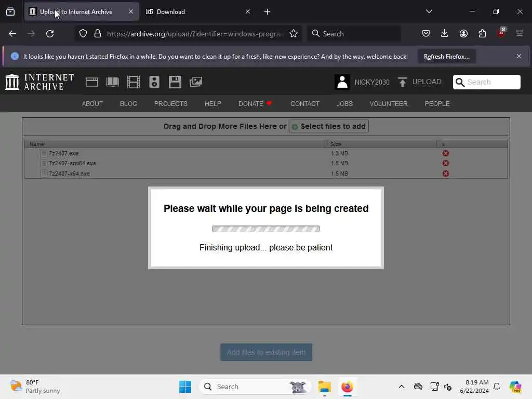Open the Video film strip icon
This screenshot has width=532, height=399.
134,82
